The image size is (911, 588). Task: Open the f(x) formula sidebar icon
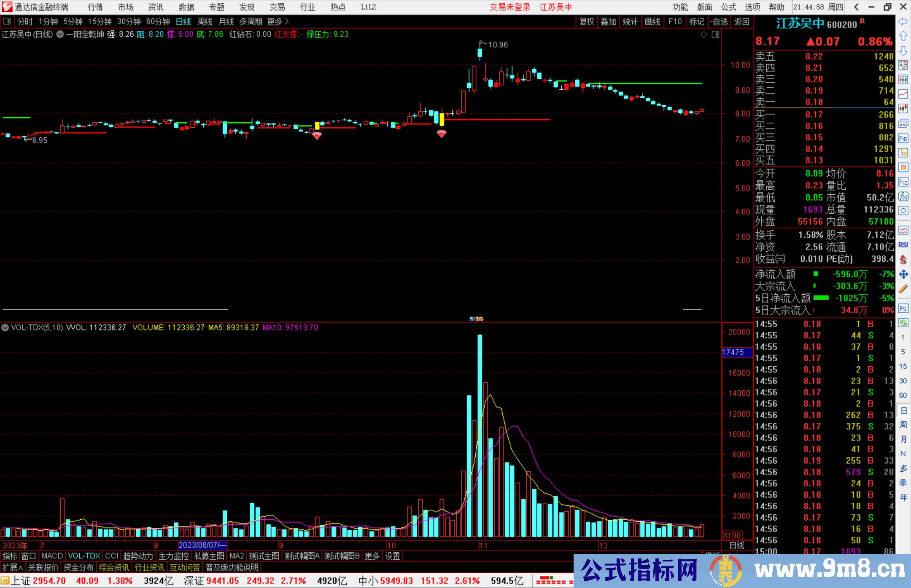point(903,196)
